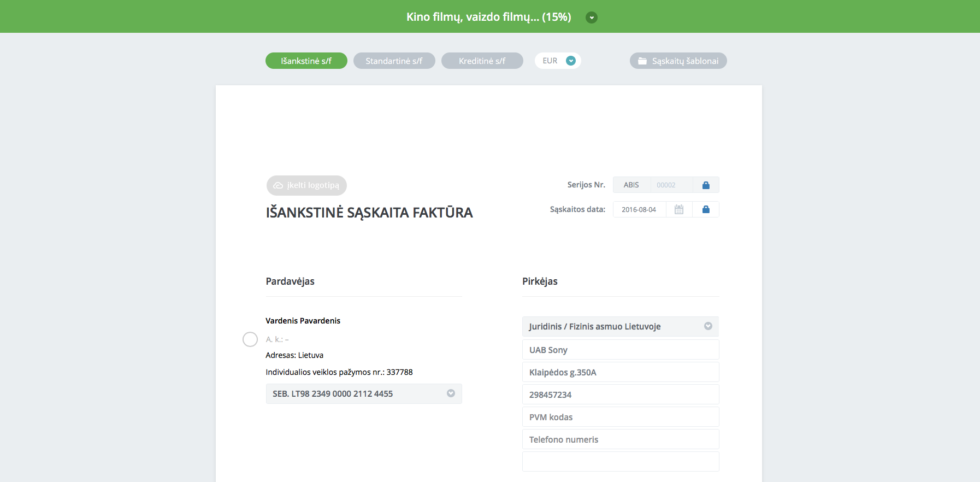Click Individualios veiklos pažymos nr. line

pyautogui.click(x=339, y=372)
